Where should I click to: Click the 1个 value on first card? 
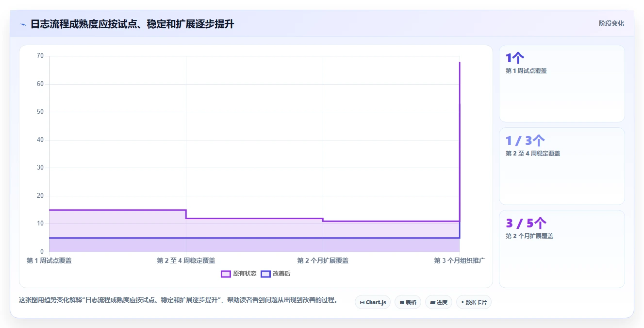click(515, 58)
